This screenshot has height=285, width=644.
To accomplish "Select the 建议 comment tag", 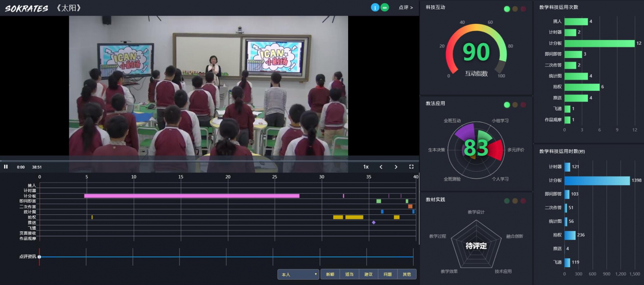I will pos(368,275).
